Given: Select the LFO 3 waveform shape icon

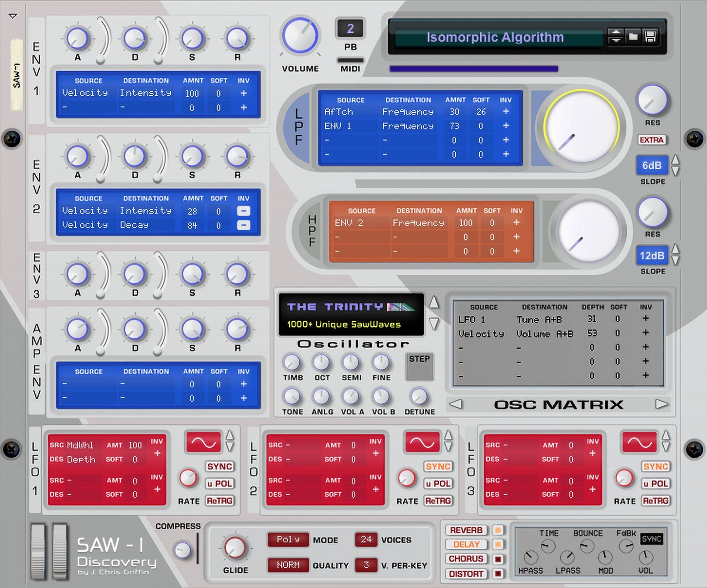Looking at the screenshot, I should [x=639, y=442].
